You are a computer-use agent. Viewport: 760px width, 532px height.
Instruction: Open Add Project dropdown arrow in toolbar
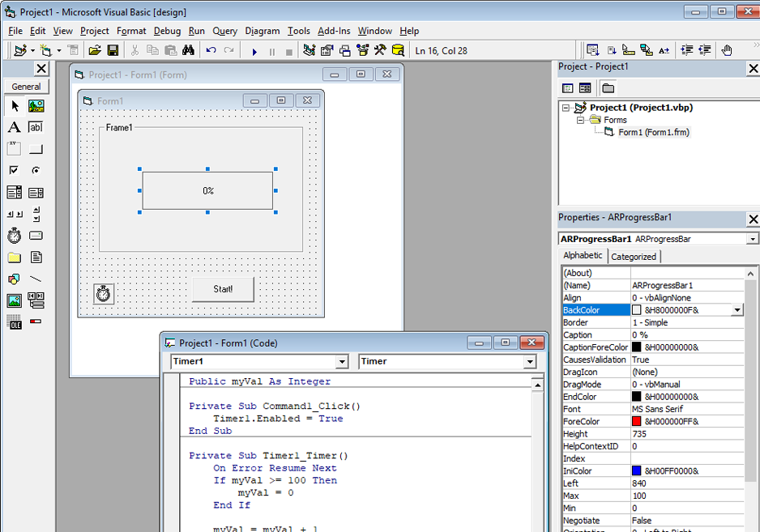coord(32,50)
